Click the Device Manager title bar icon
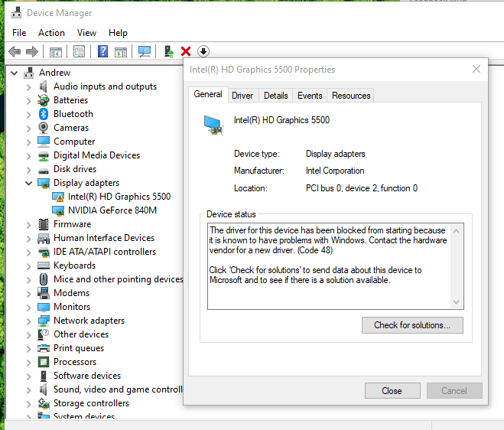 [16, 12]
